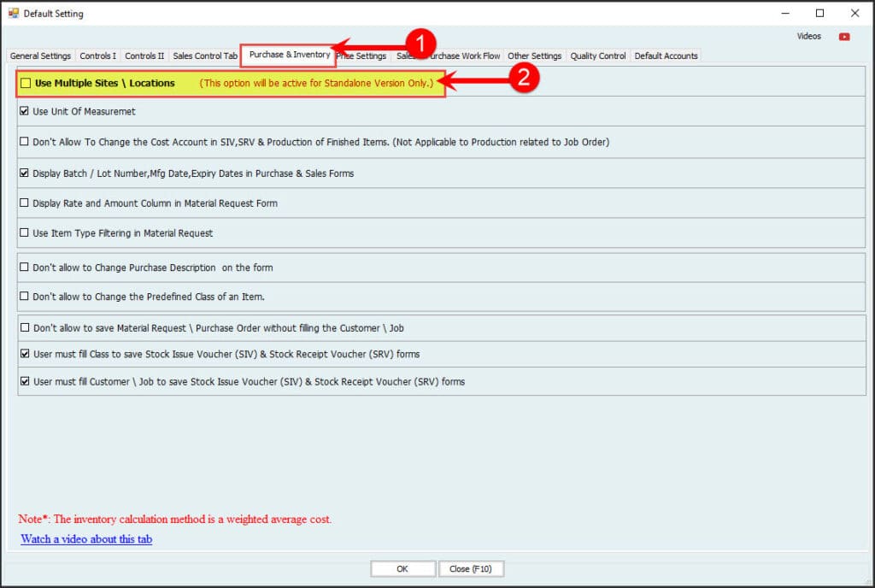Switch to the General Settings tab
This screenshot has width=875, height=588.
click(40, 56)
